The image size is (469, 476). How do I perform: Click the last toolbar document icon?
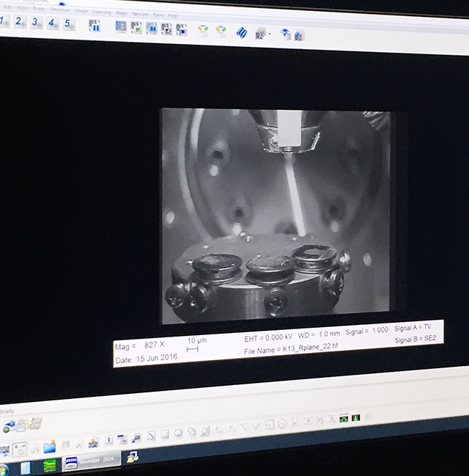pyautogui.click(x=299, y=35)
